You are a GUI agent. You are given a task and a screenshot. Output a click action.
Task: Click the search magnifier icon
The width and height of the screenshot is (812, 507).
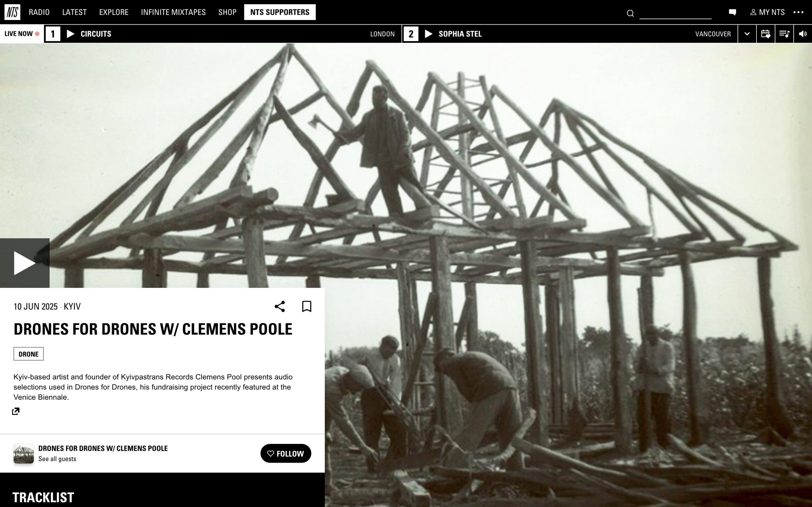tap(630, 13)
